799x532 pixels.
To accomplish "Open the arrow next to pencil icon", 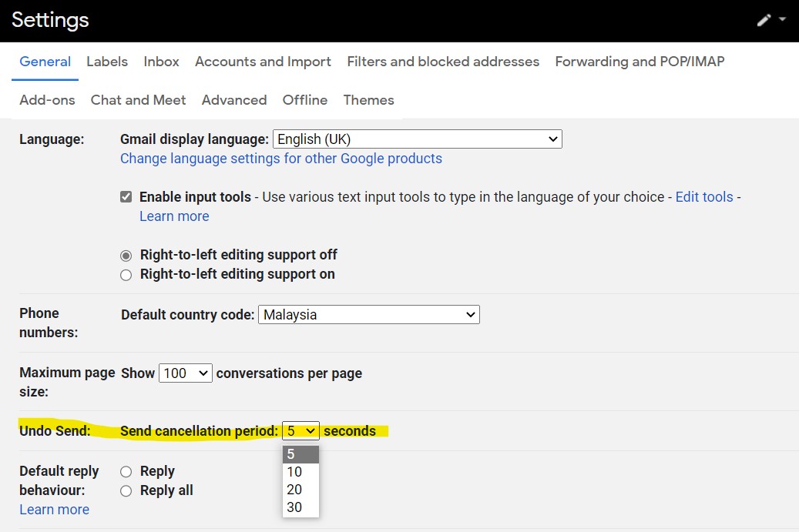I will pyautogui.click(x=783, y=19).
